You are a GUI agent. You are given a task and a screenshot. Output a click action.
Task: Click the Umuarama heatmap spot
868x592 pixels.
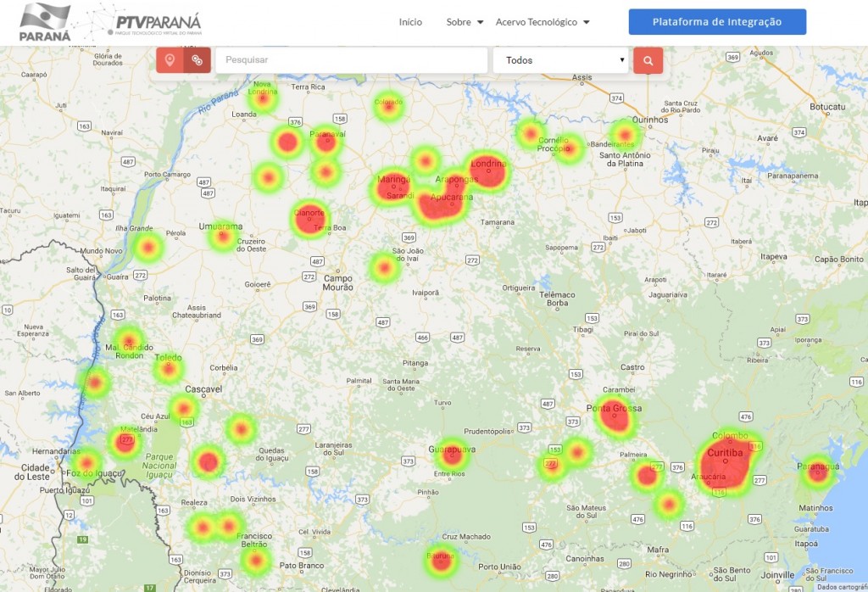point(223,236)
